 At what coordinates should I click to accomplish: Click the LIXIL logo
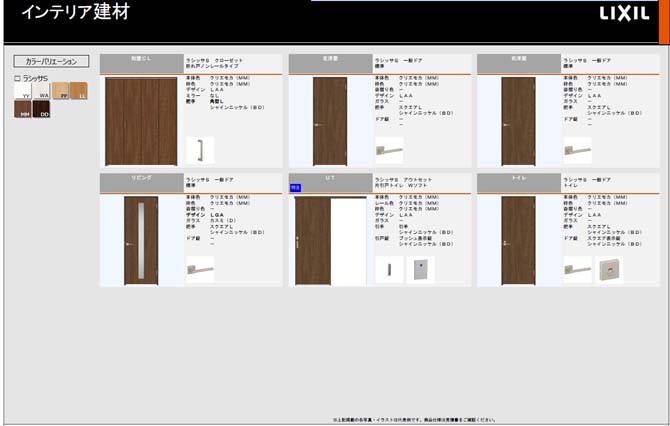pyautogui.click(x=624, y=13)
